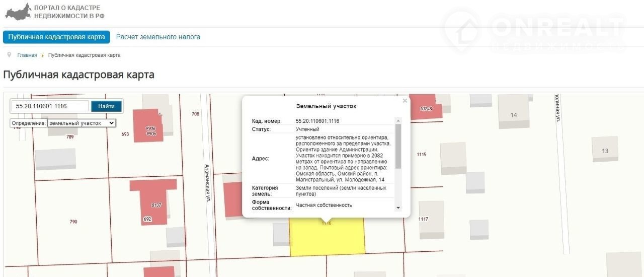
Task: Click parcel 790 on the map
Action: tap(73, 222)
